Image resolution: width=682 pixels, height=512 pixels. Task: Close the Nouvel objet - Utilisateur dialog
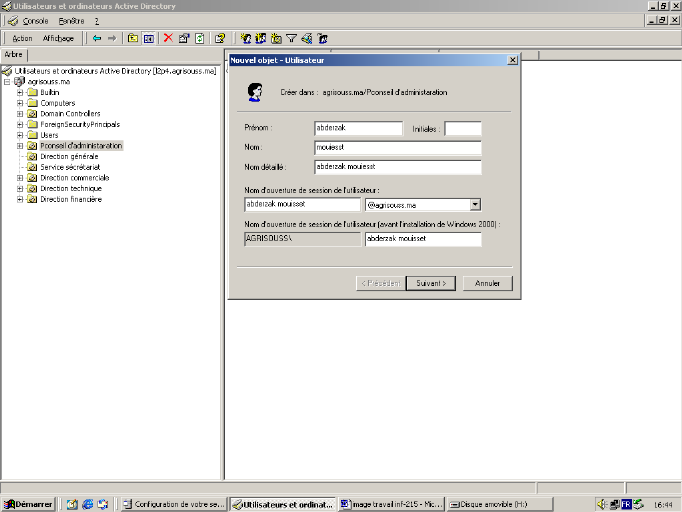click(513, 60)
